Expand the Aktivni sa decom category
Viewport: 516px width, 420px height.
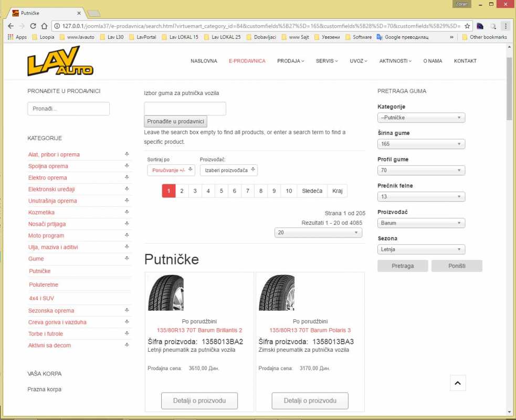(x=127, y=344)
